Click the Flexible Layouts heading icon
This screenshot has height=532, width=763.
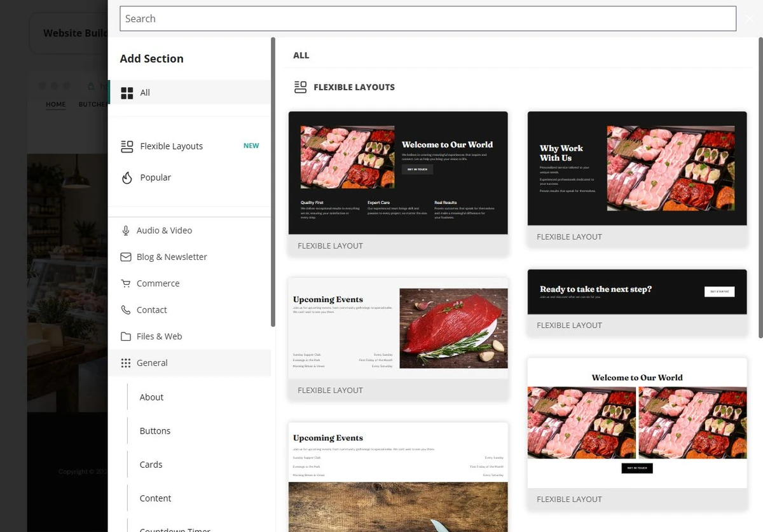coord(300,87)
